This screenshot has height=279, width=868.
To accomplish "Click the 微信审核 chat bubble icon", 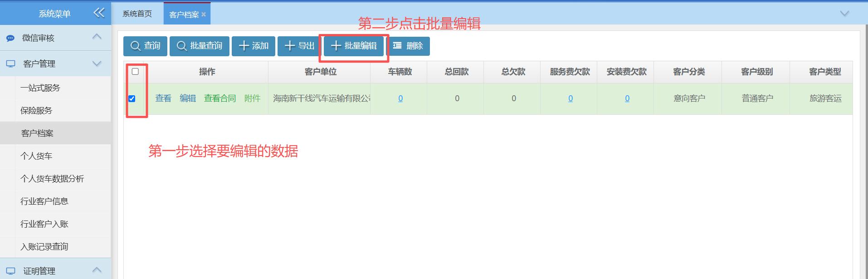I will pos(10,38).
